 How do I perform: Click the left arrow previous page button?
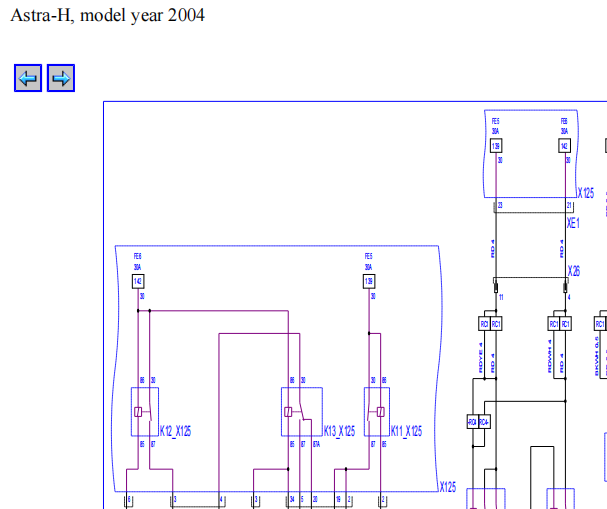pyautogui.click(x=28, y=78)
